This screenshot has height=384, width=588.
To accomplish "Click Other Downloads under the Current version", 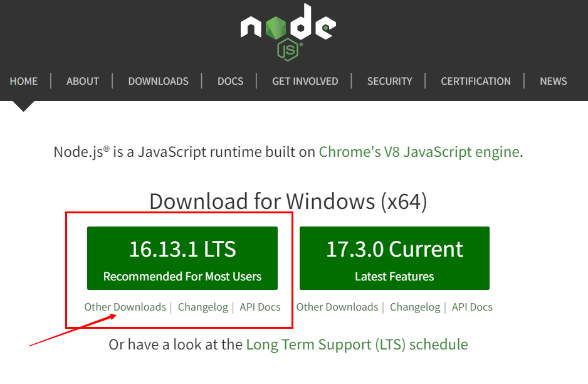I will pyautogui.click(x=337, y=307).
